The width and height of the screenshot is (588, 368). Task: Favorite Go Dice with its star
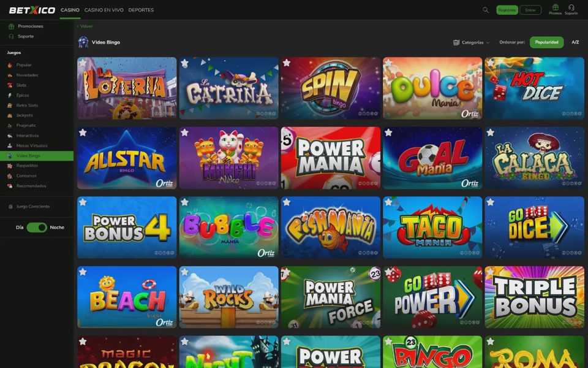pos(490,202)
